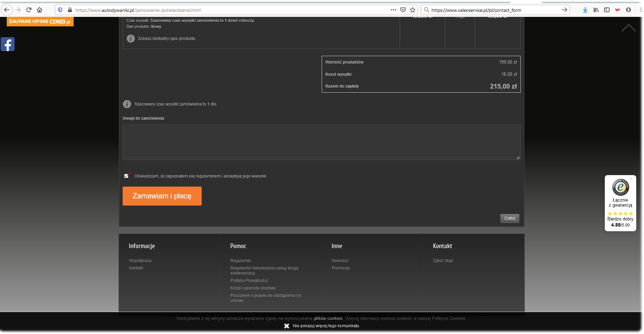Open Pouczenie o prawie do odstąpienia link
Viewport: 644px width, 334px height.
click(266, 298)
